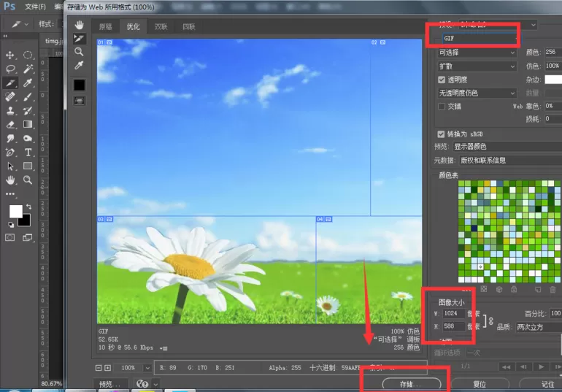The height and width of the screenshot is (392, 562).
Task: Click the zoom in plus button
Action: click(x=107, y=368)
